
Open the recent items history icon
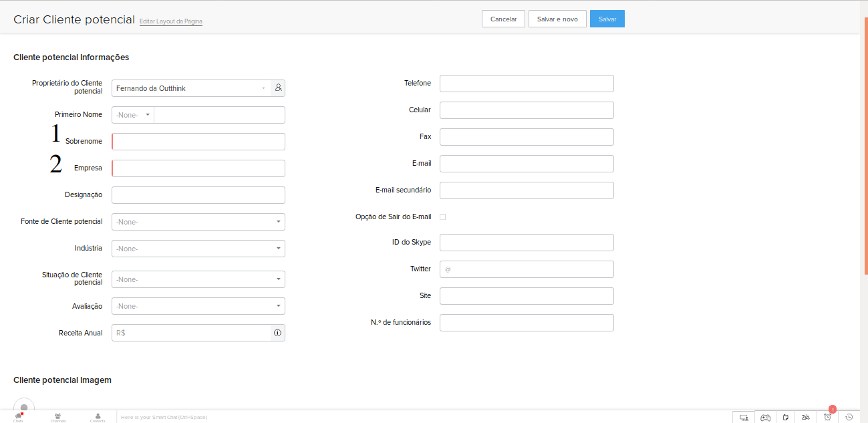click(849, 417)
